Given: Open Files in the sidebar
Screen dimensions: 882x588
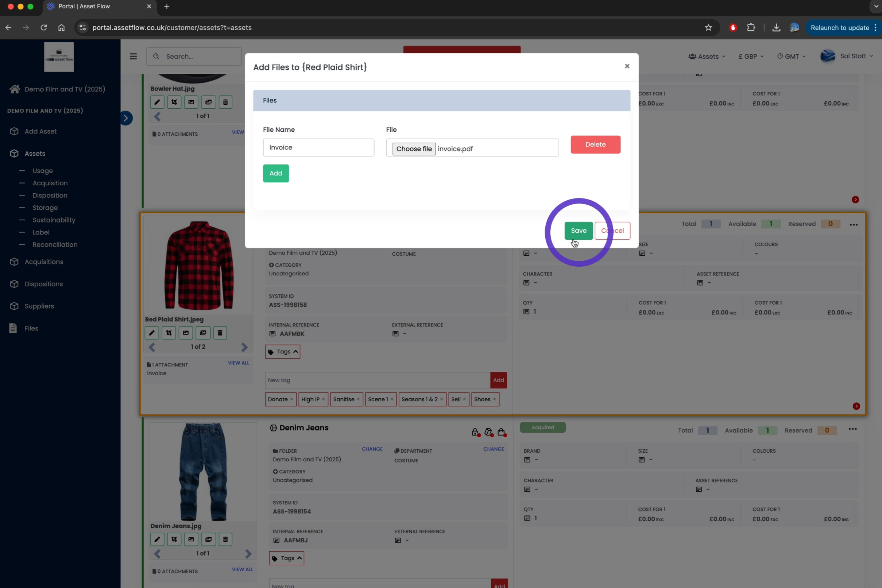Looking at the screenshot, I should click(x=24, y=329).
